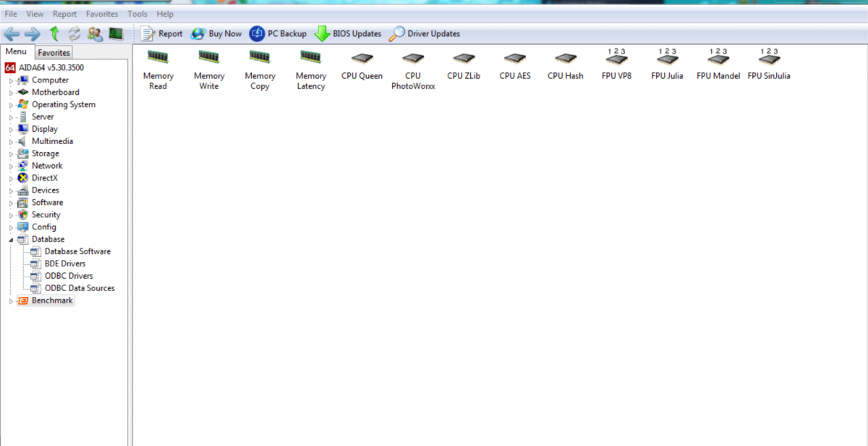Expand the Server tree node
Image resolution: width=868 pixels, height=446 pixels.
(x=11, y=117)
